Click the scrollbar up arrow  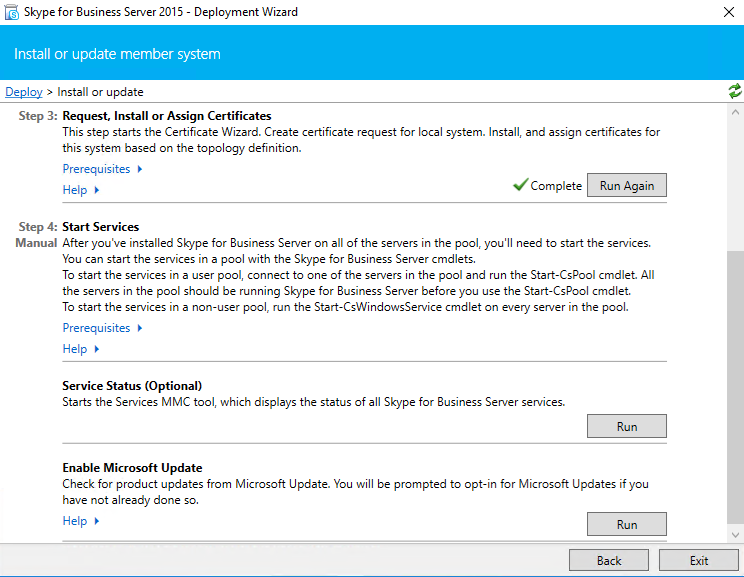pos(735,112)
